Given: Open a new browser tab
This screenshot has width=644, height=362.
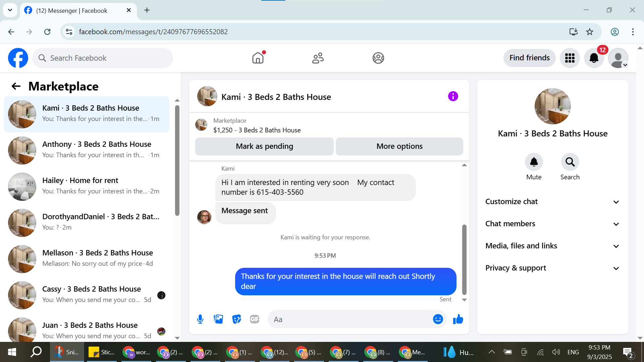Looking at the screenshot, I should tap(147, 10).
